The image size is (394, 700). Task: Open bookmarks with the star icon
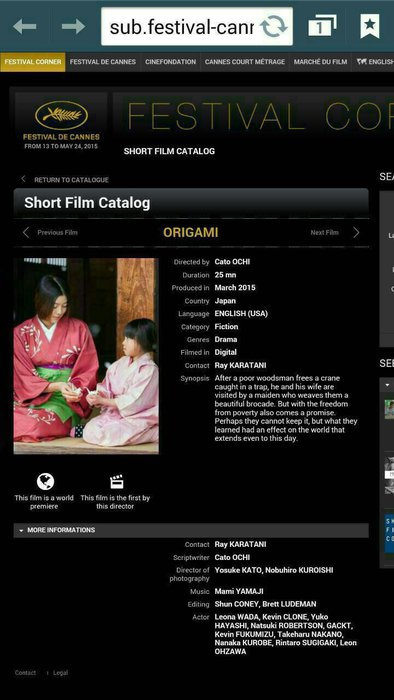pyautogui.click(x=370, y=26)
